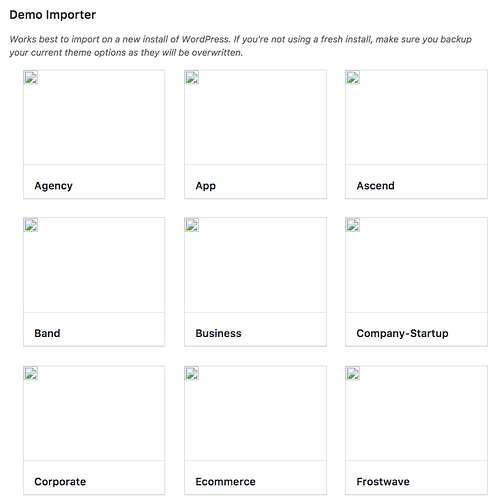
Task: Select the App demo title
Action: tap(206, 186)
